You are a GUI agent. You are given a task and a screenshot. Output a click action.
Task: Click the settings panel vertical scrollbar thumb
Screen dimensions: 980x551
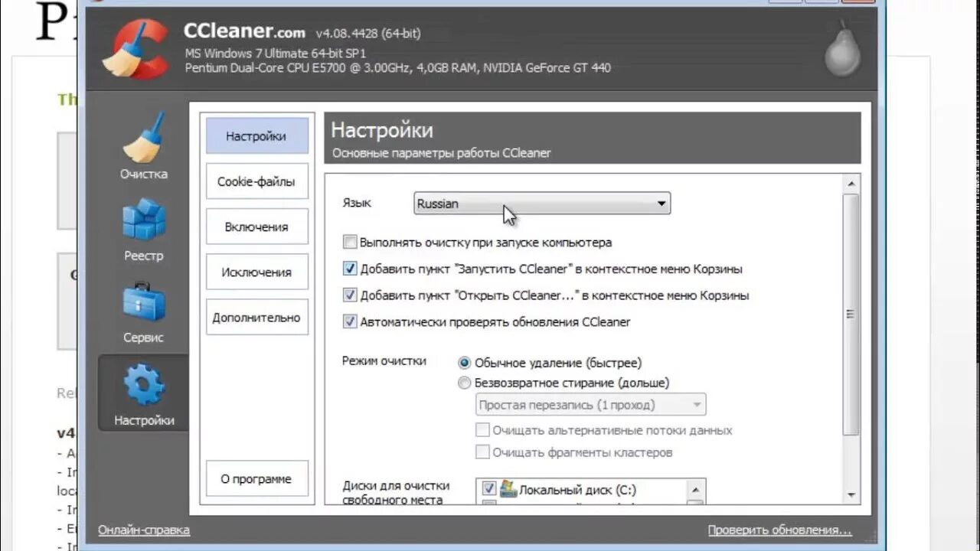(x=851, y=315)
